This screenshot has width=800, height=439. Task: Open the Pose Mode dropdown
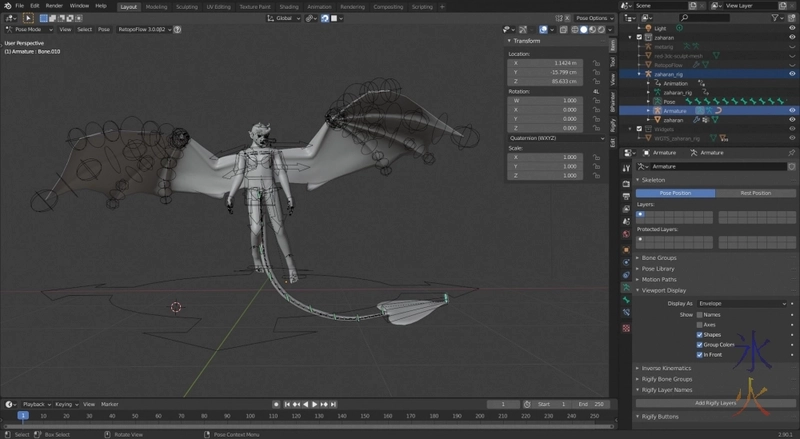28,29
